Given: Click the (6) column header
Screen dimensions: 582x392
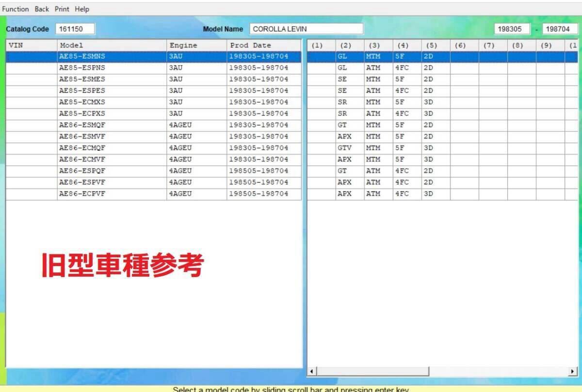Looking at the screenshot, I should click(x=464, y=45).
